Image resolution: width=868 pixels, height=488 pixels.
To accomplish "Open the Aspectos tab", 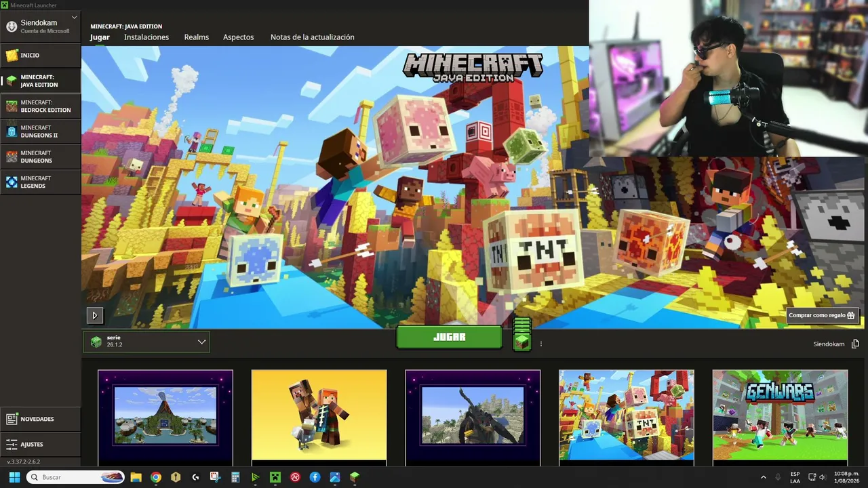I will pos(239,37).
